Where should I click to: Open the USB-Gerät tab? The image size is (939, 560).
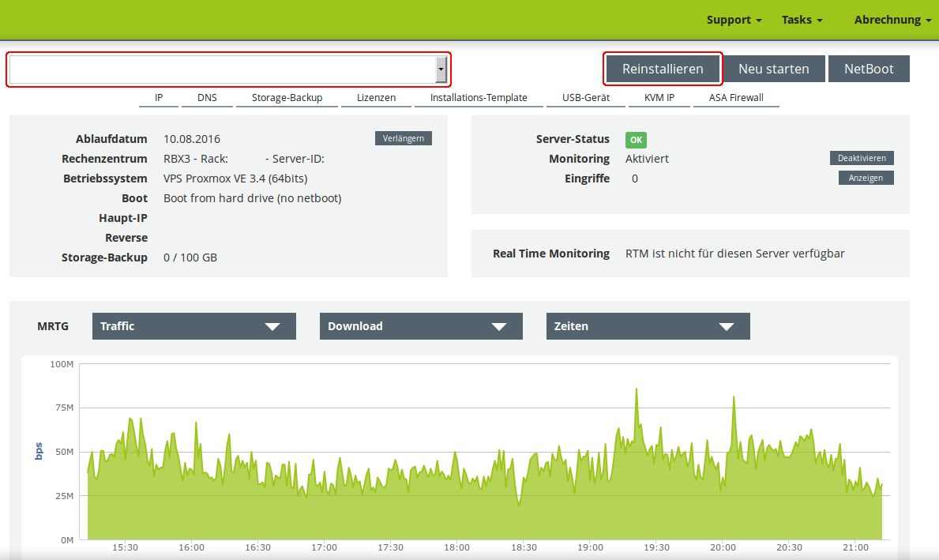(586, 98)
